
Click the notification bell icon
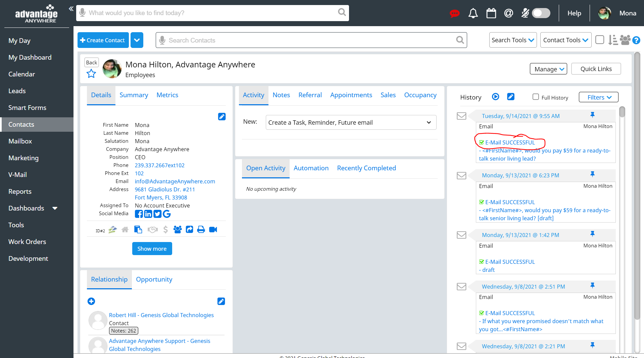pos(473,13)
